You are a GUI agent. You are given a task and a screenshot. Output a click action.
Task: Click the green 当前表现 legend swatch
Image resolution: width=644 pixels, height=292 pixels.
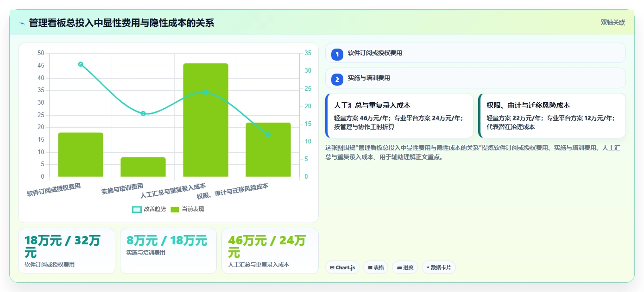coord(175,210)
